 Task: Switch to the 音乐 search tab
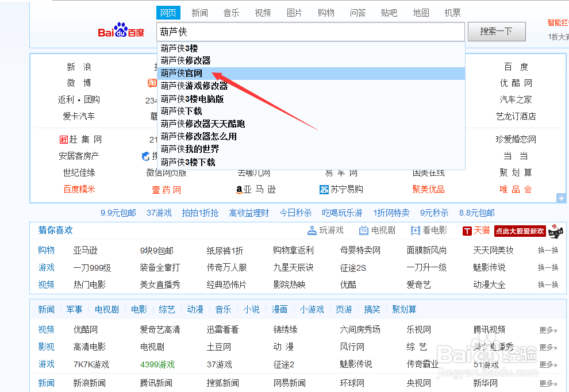232,13
